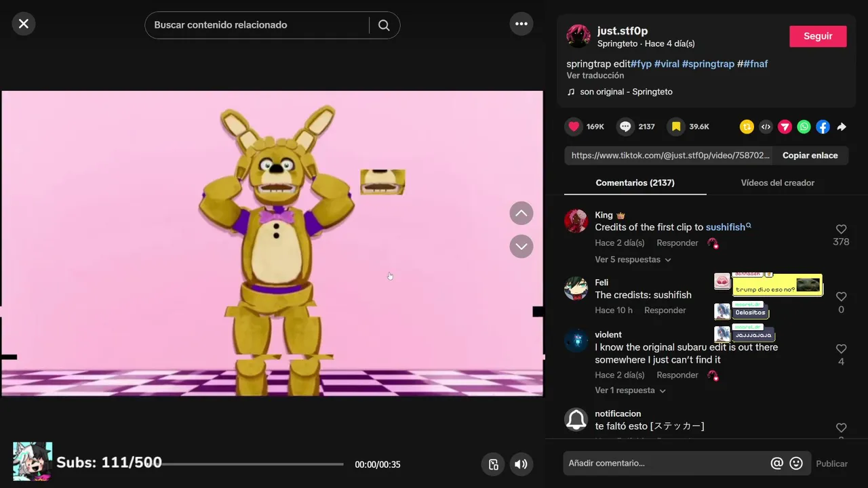
Task: Click the 'notificacion' commenter name
Action: [618, 413]
